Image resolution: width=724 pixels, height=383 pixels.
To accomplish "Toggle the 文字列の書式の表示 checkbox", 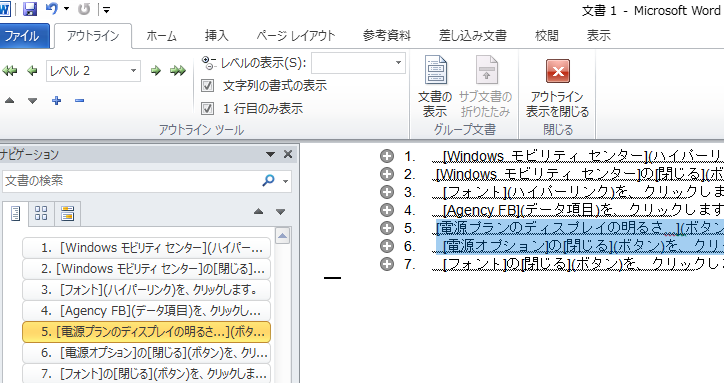I will point(207,85).
